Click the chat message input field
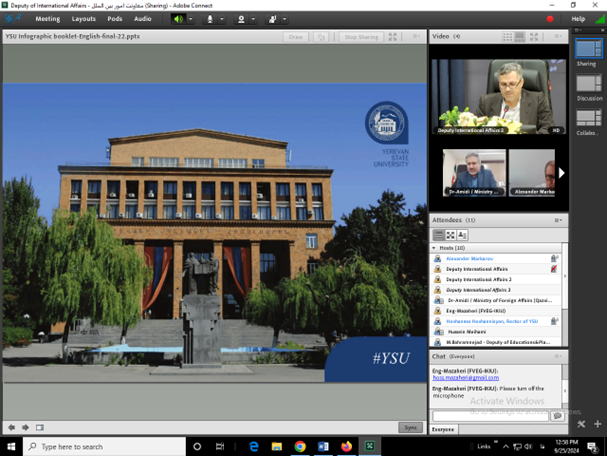This screenshot has height=456, width=607. (x=490, y=416)
